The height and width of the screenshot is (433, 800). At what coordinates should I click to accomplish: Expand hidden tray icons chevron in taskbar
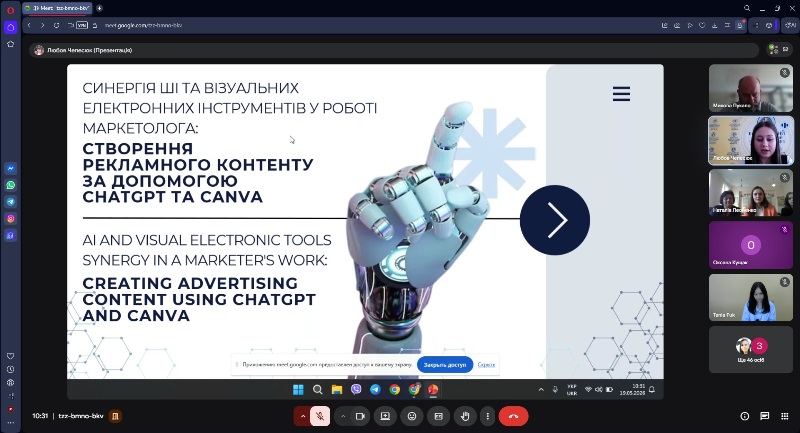click(541, 390)
